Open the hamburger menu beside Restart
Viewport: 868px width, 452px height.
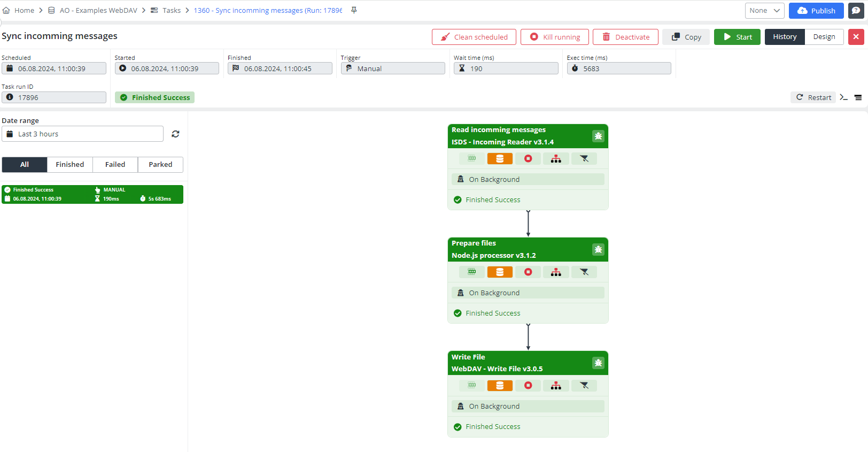(858, 97)
